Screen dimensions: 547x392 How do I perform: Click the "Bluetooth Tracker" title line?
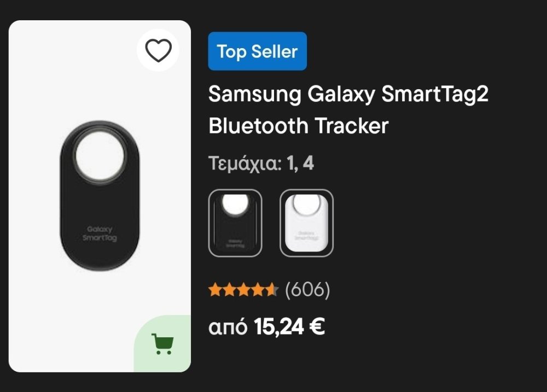298,126
